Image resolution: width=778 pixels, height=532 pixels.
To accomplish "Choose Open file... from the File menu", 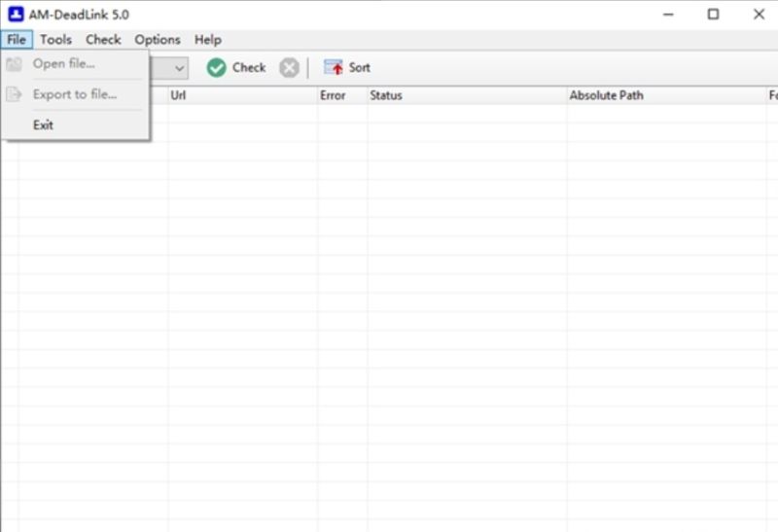I will 63,64.
